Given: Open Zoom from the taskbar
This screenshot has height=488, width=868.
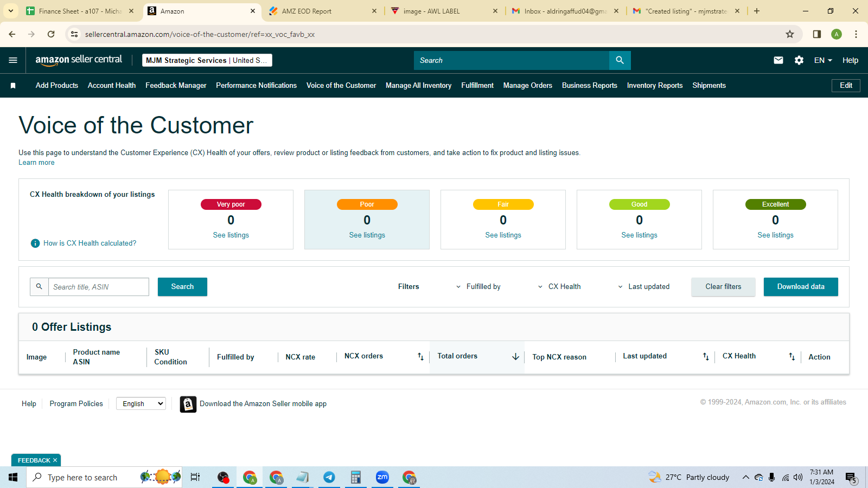Looking at the screenshot, I should (x=382, y=477).
